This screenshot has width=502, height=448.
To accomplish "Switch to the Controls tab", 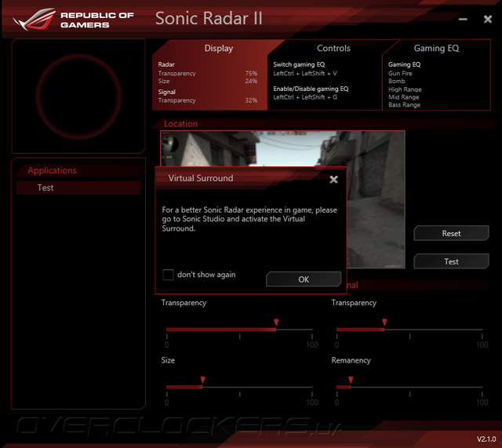I will [x=333, y=49].
